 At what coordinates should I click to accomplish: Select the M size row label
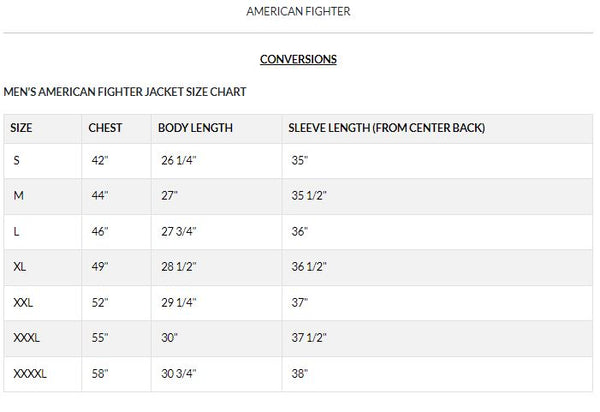pos(18,195)
